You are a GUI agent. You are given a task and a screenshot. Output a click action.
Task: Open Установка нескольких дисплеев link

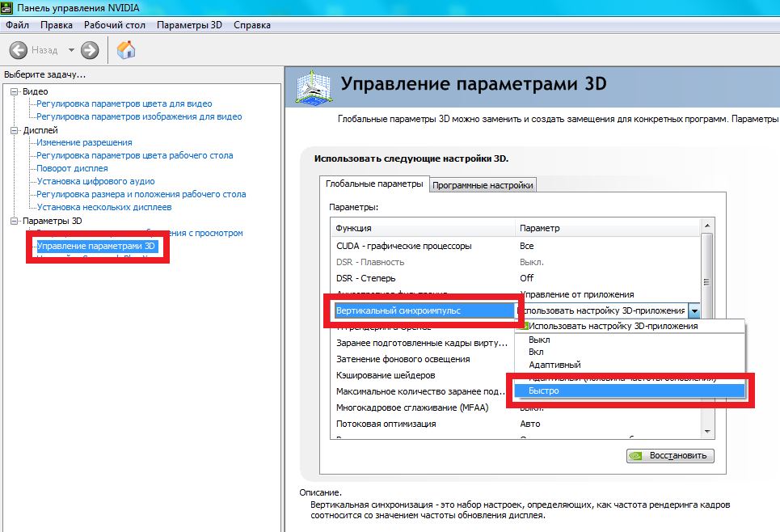(x=104, y=207)
